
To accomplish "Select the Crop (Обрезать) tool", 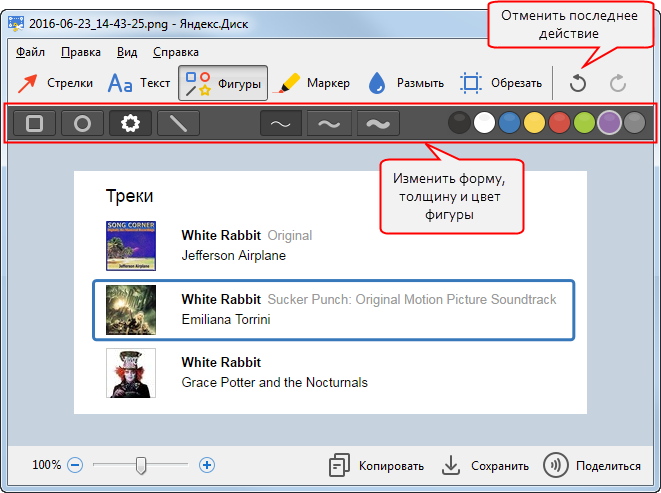I will click(501, 83).
